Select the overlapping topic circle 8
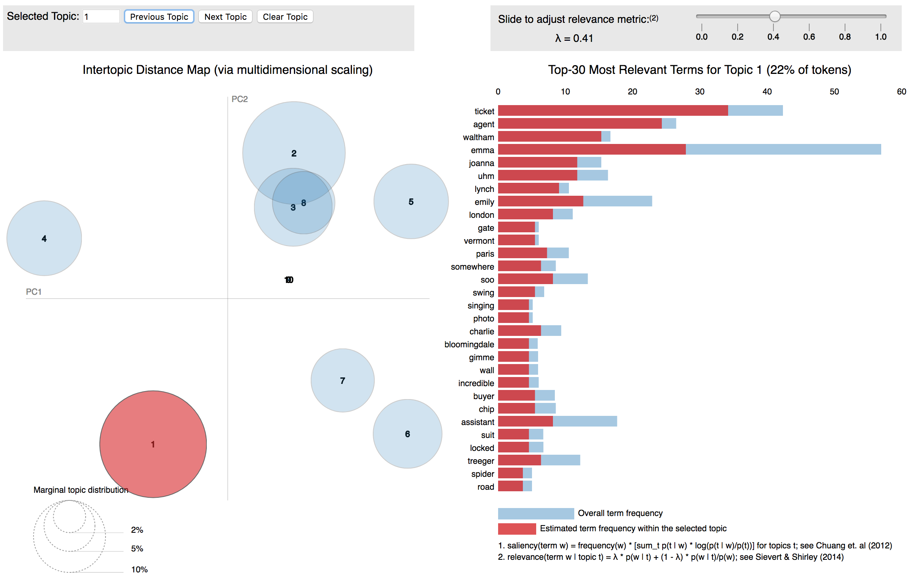The image size is (917, 588). (304, 203)
